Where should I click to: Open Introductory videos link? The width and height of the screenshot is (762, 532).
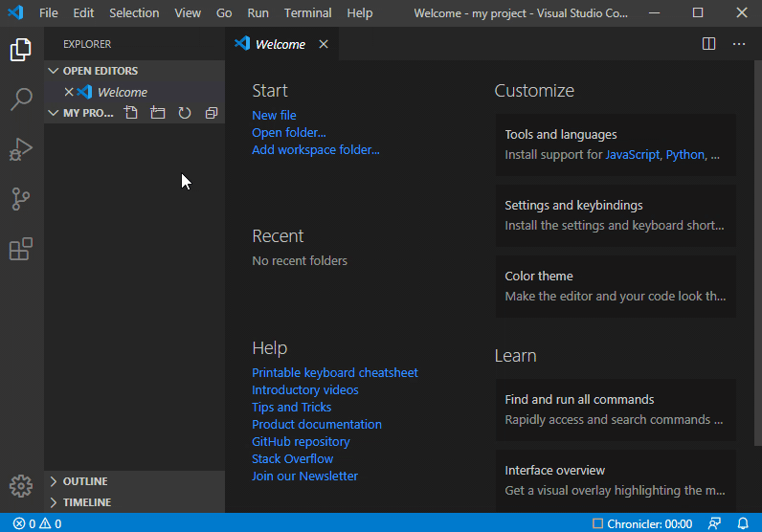pyautogui.click(x=305, y=389)
